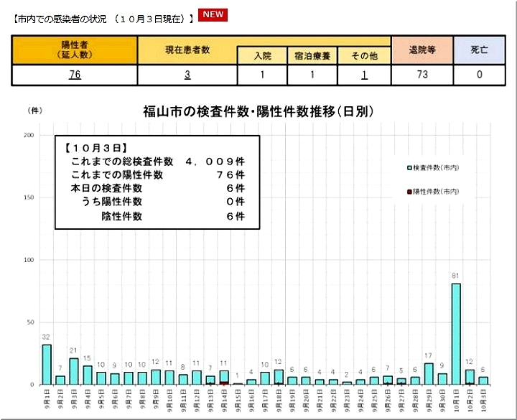The height and width of the screenshot is (420, 517).
Task: Click the 現在患者数 header cell
Action: point(187,50)
